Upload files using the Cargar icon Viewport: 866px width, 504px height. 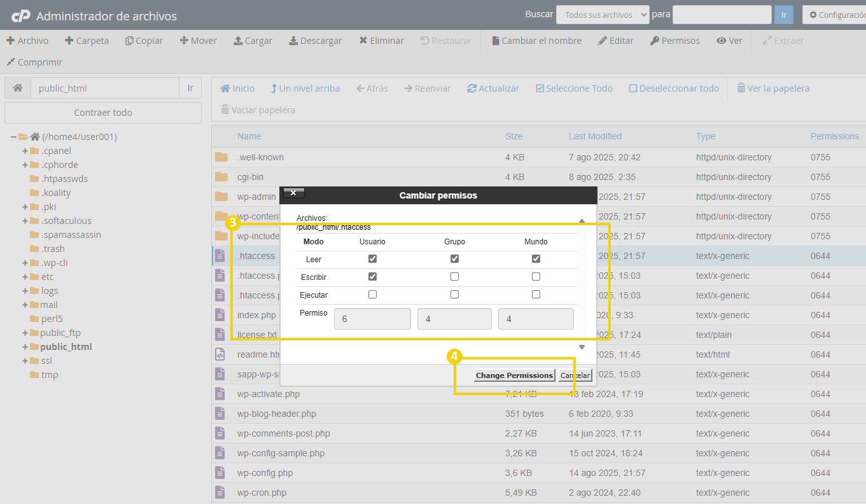click(253, 40)
